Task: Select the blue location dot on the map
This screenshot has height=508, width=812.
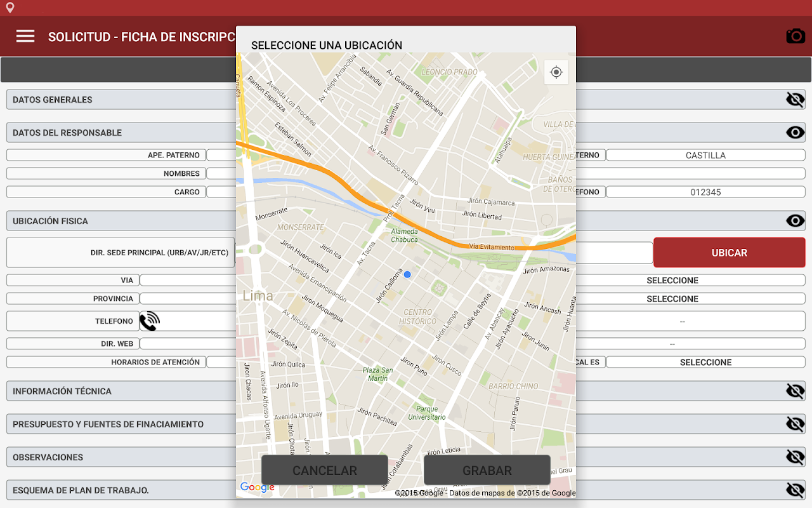Action: (x=407, y=274)
